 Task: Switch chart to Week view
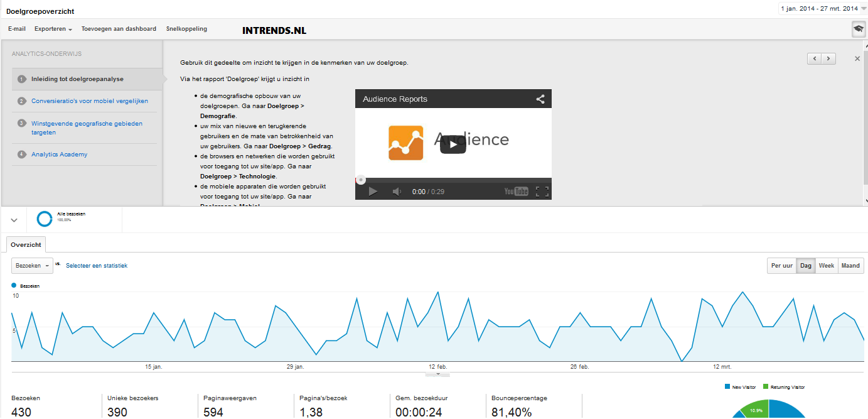click(x=827, y=266)
